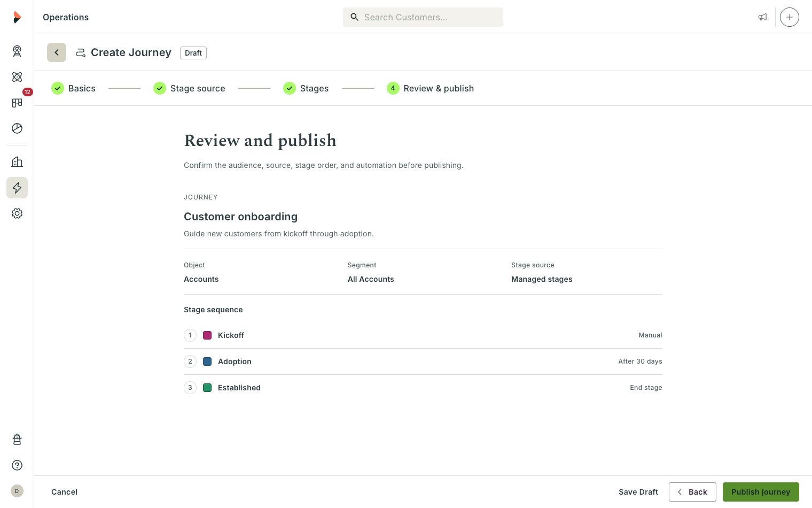The width and height of the screenshot is (812, 508).
Task: Open the gear settings icon in the sidebar
Action: (x=17, y=213)
